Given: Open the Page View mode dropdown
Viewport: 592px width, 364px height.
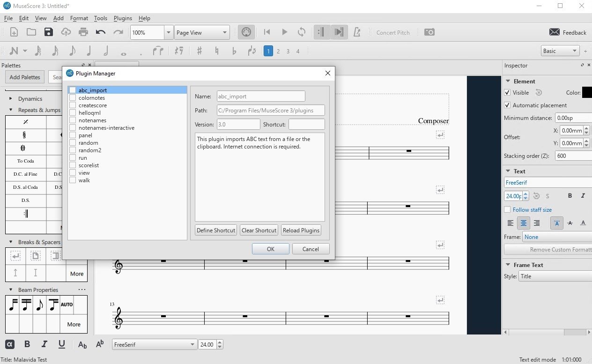Looking at the screenshot, I should (x=202, y=32).
